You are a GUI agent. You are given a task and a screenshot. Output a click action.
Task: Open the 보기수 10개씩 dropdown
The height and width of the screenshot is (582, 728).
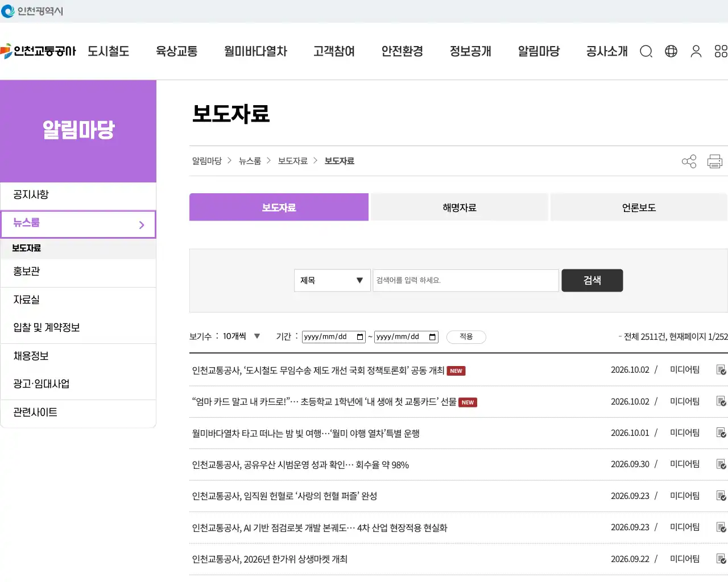point(241,336)
